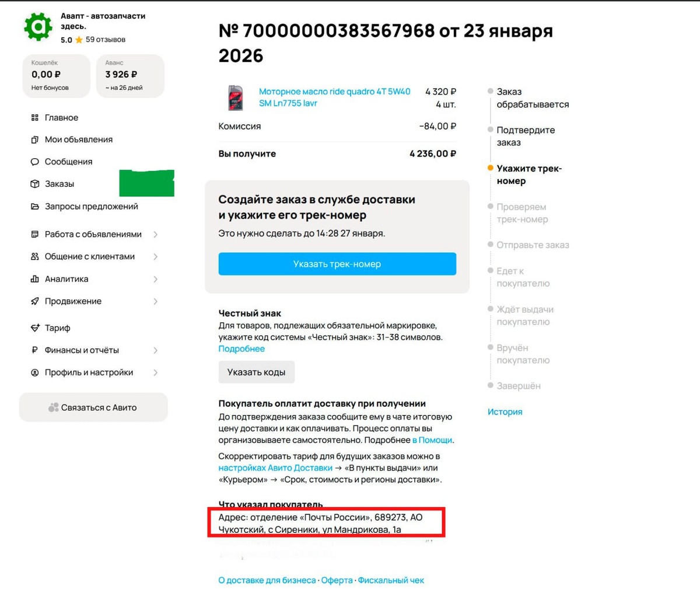Click the blue Указать трек-номер button

(x=337, y=264)
